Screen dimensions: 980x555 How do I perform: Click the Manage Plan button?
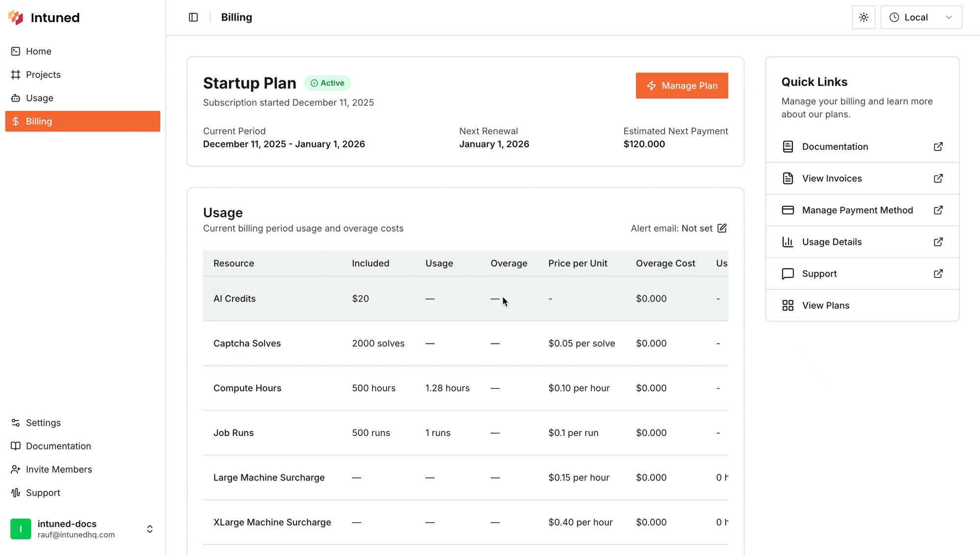[x=682, y=86]
